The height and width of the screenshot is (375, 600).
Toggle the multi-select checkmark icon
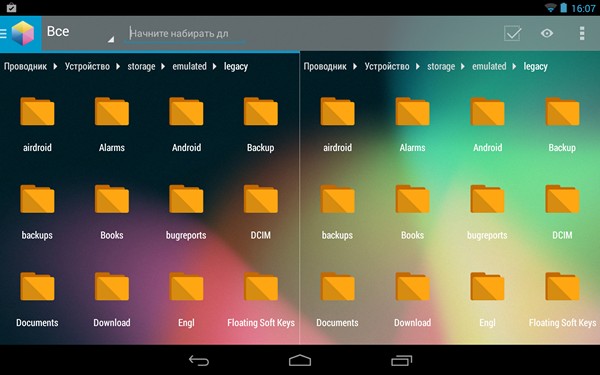512,33
